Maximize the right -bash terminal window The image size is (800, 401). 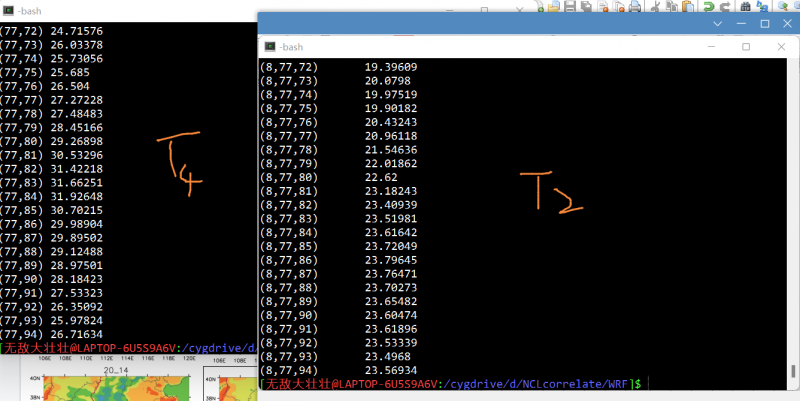pyautogui.click(x=746, y=47)
